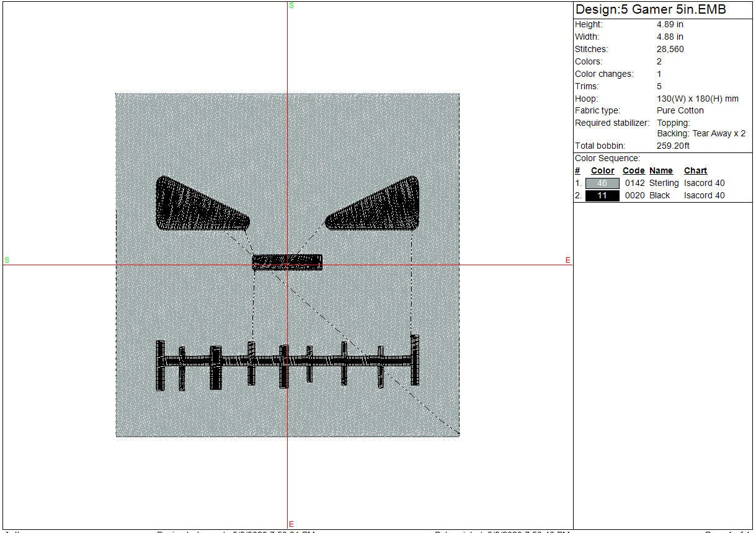Click the Hoop size value
Viewport: 756px width, 533px height.
click(698, 99)
